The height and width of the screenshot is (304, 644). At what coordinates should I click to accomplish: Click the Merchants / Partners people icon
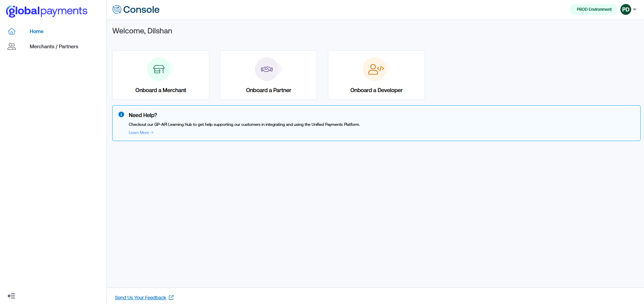pyautogui.click(x=12, y=47)
